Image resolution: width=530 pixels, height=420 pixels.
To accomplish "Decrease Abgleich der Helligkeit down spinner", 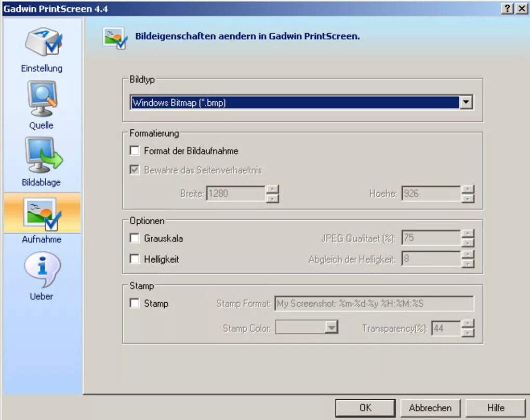I will pyautogui.click(x=468, y=263).
